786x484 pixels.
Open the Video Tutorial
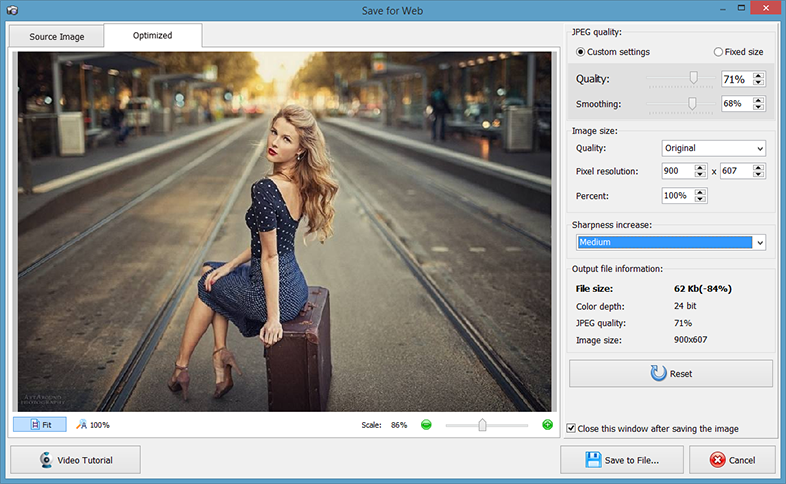click(75, 460)
